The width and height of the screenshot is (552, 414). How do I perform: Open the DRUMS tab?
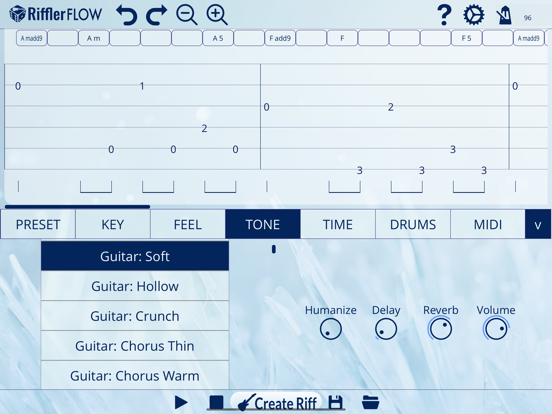tap(413, 224)
